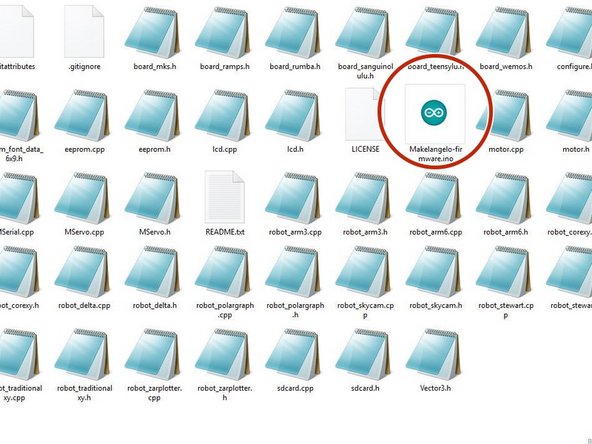Image resolution: width=592 pixels, height=444 pixels.
Task: Select robot_arm3.h file icon
Action: pyautogui.click(x=364, y=199)
